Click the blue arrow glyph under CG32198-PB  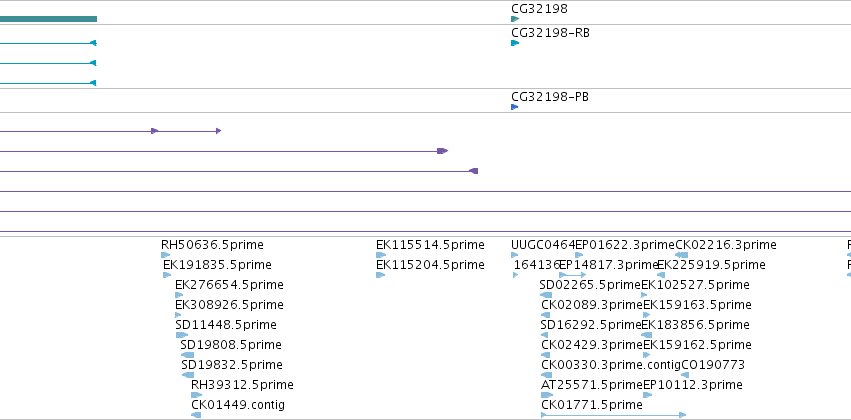click(x=515, y=107)
